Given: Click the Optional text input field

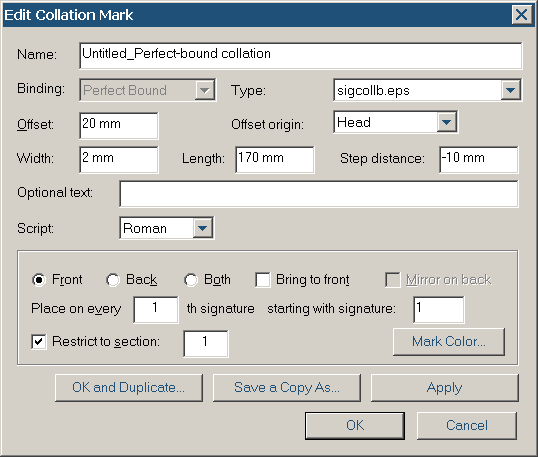Looking at the screenshot, I should tap(319, 194).
